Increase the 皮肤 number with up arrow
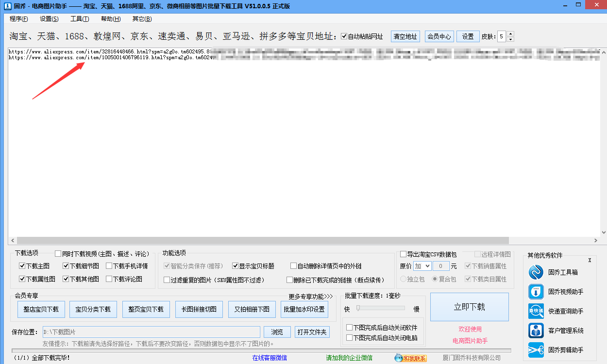 coord(510,34)
